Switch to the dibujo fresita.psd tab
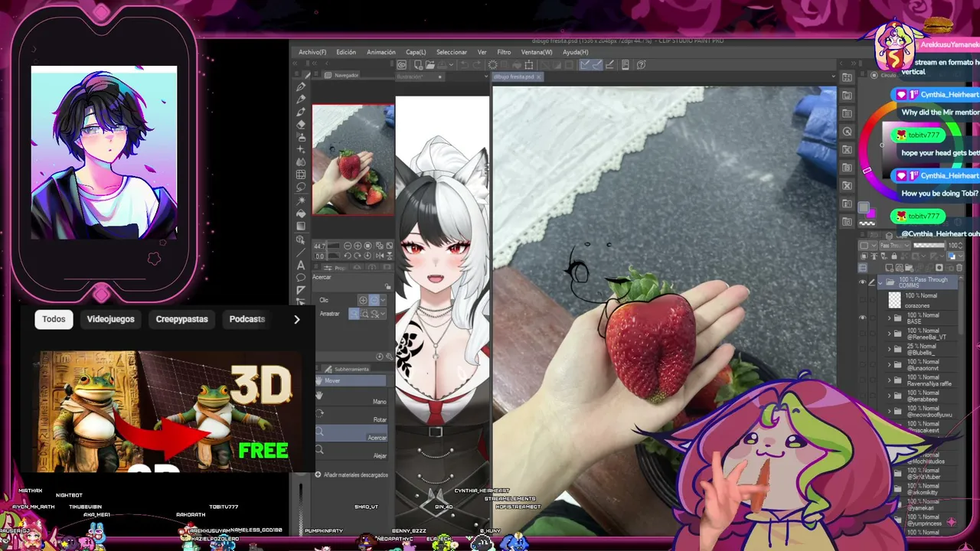Screen dimensions: 980x551 point(514,77)
